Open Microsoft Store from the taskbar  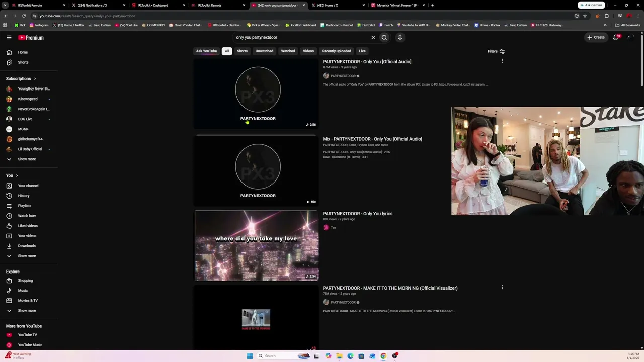pyautogui.click(x=361, y=356)
